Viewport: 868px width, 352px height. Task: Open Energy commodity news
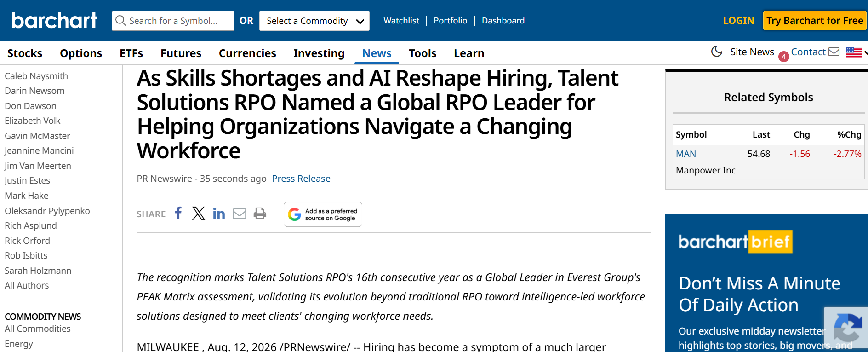pos(19,344)
